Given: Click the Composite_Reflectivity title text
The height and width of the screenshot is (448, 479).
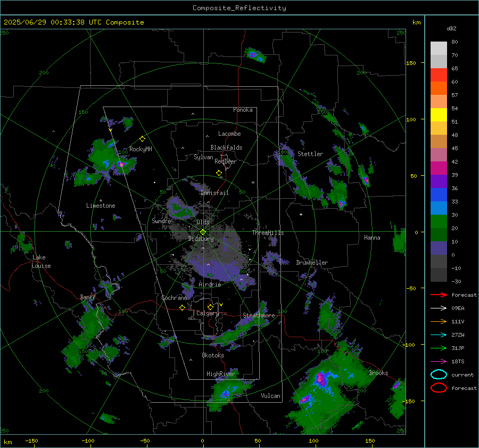Looking at the screenshot, I should (240, 8).
